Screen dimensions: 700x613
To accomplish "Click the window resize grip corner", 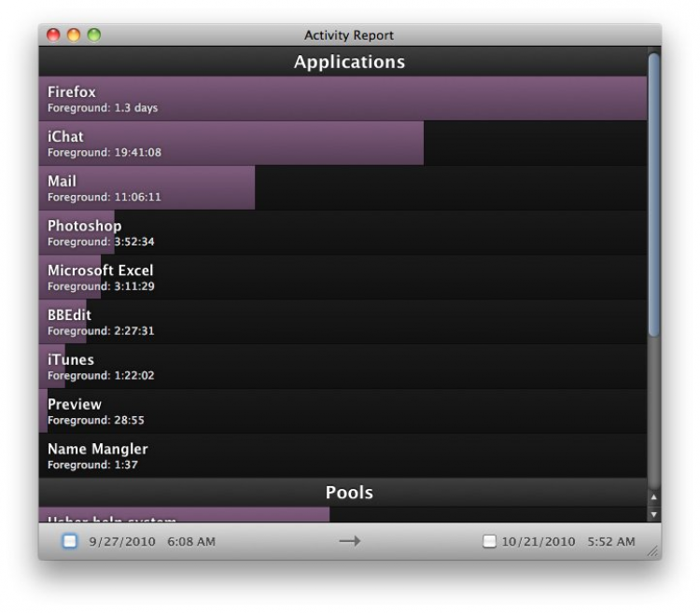I will tap(653, 551).
